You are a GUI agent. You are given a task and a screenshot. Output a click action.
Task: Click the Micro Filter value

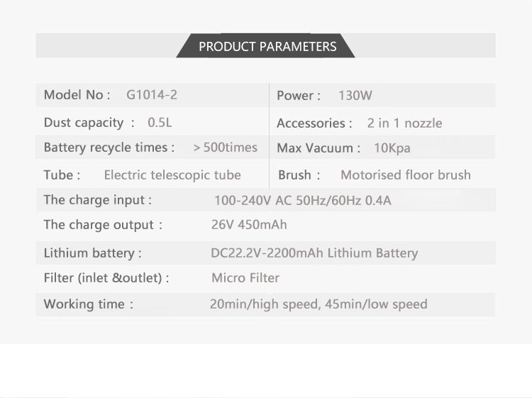(245, 278)
